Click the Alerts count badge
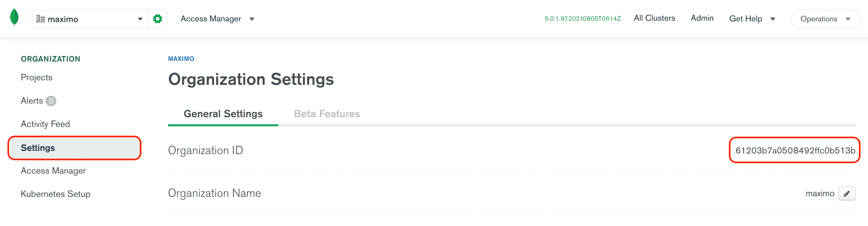The width and height of the screenshot is (868, 226). click(51, 101)
